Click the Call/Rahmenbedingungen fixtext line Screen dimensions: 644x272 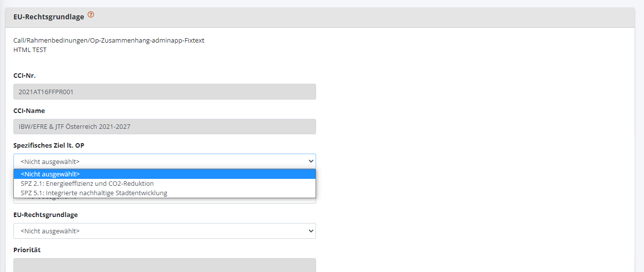pyautogui.click(x=108, y=41)
